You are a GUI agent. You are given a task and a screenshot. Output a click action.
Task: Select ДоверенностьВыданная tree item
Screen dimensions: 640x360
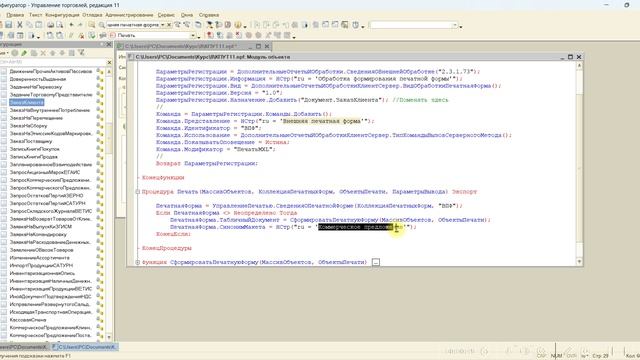38,79
